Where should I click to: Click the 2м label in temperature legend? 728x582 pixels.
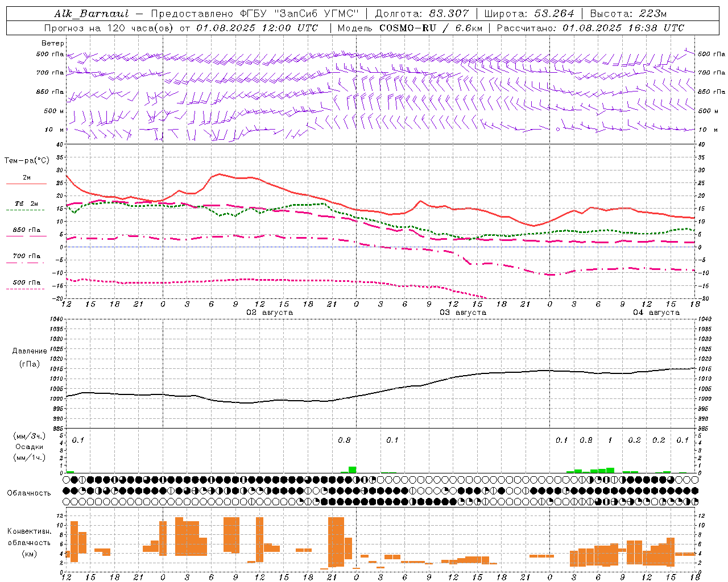[x=27, y=178]
